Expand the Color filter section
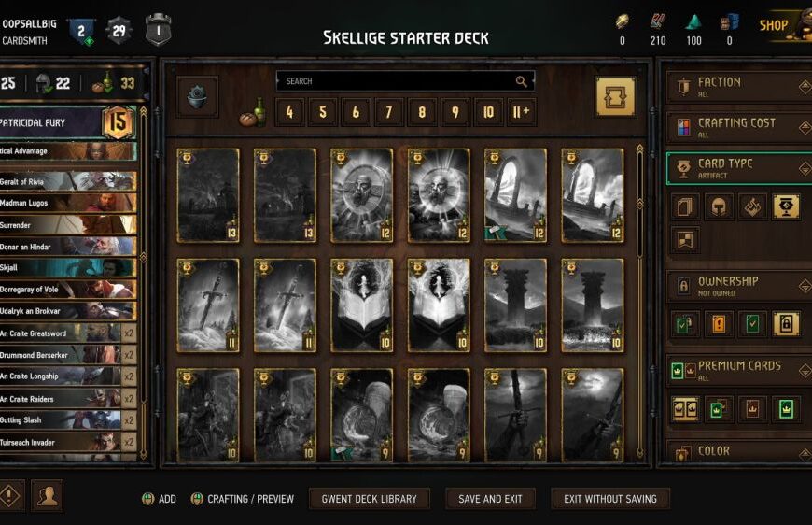 coord(739,452)
